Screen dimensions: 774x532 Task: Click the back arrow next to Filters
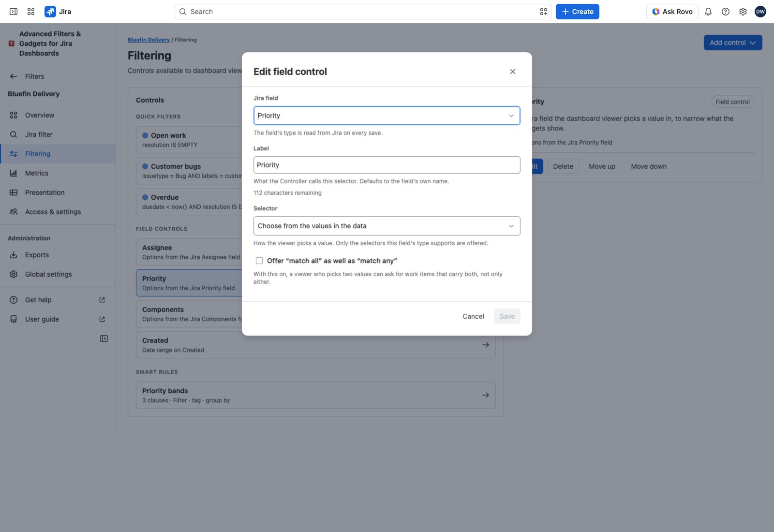click(x=14, y=76)
